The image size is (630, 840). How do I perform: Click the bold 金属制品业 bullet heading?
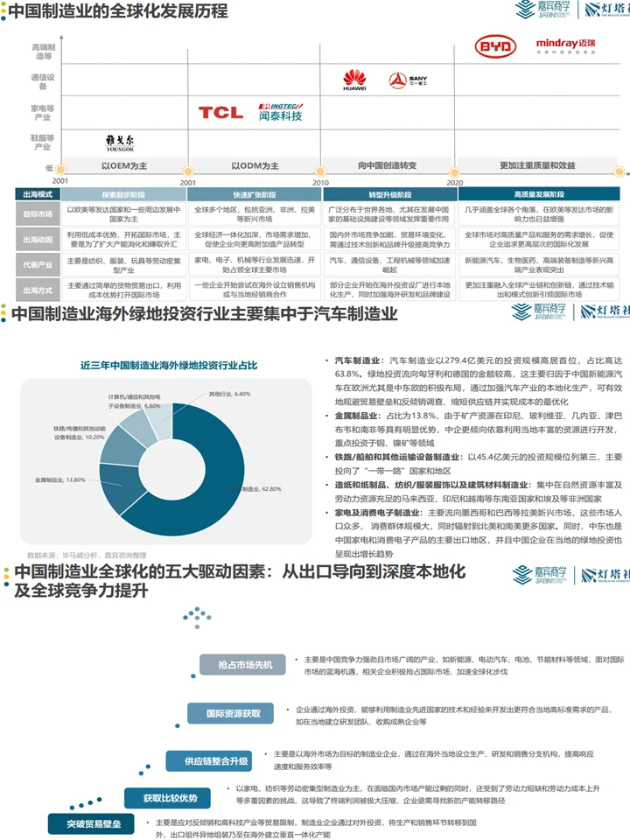[x=357, y=415]
